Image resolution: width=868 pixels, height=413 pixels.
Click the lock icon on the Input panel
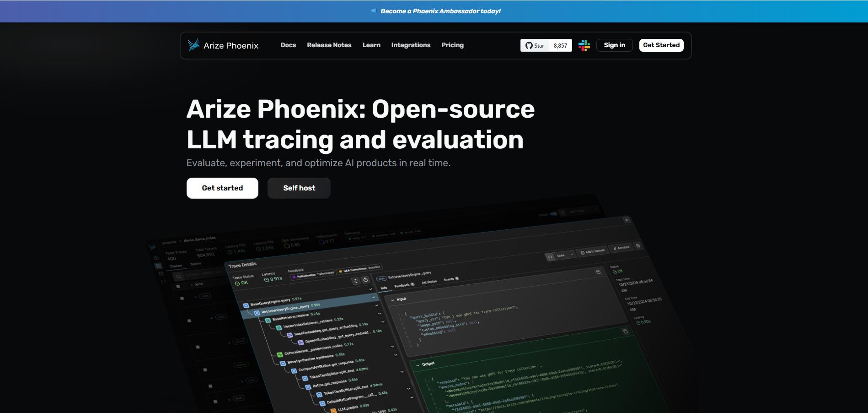click(x=598, y=272)
